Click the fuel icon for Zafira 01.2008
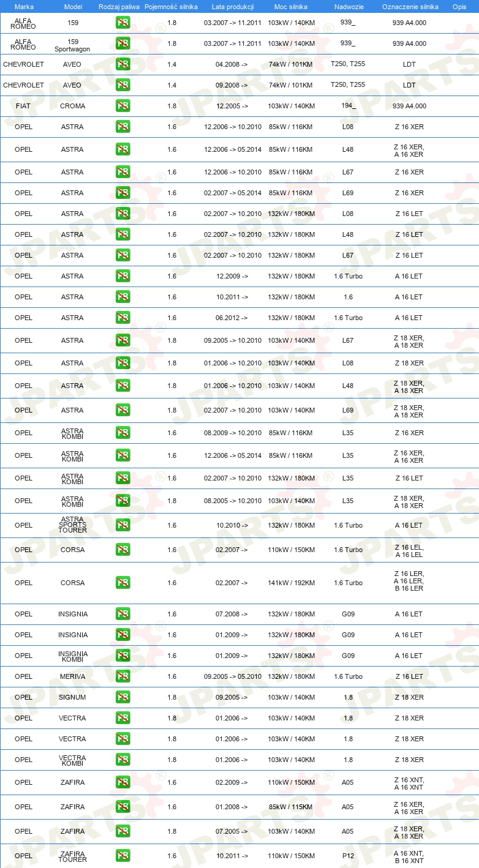Image resolution: width=479 pixels, height=868 pixels. click(x=123, y=807)
